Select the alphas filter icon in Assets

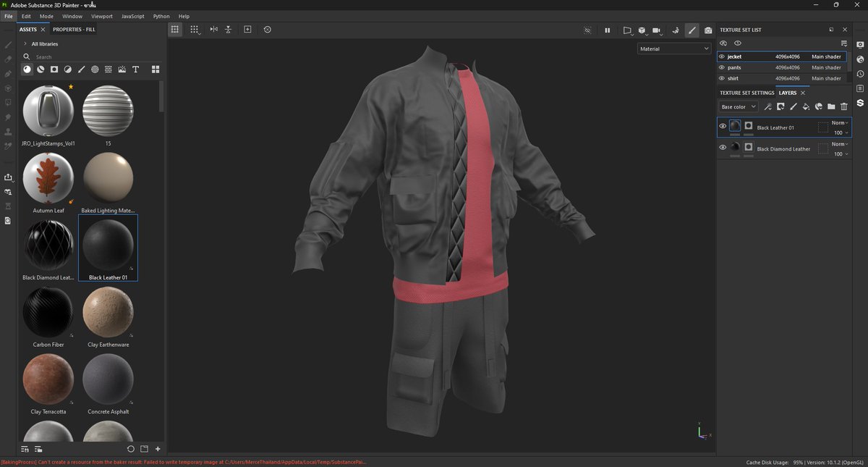pos(94,69)
